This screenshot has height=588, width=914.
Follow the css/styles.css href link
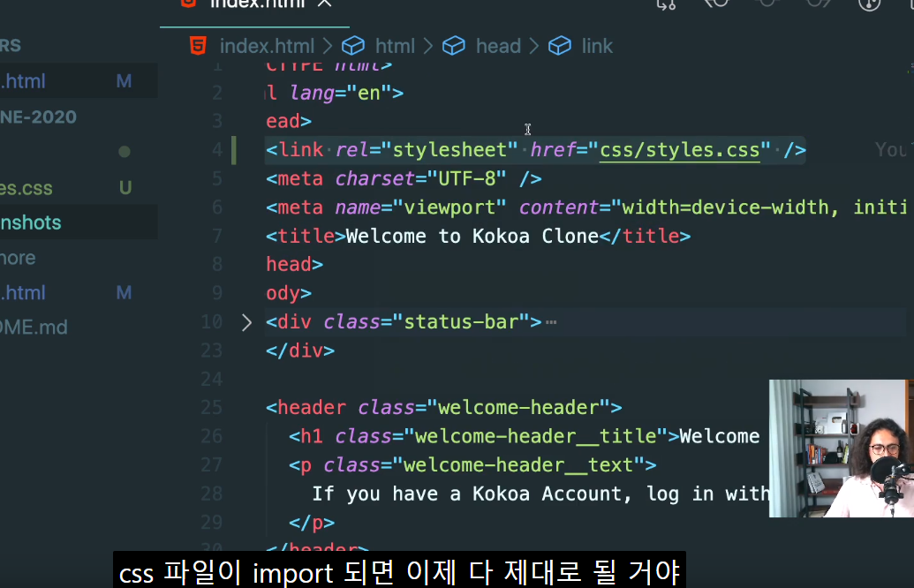(680, 150)
